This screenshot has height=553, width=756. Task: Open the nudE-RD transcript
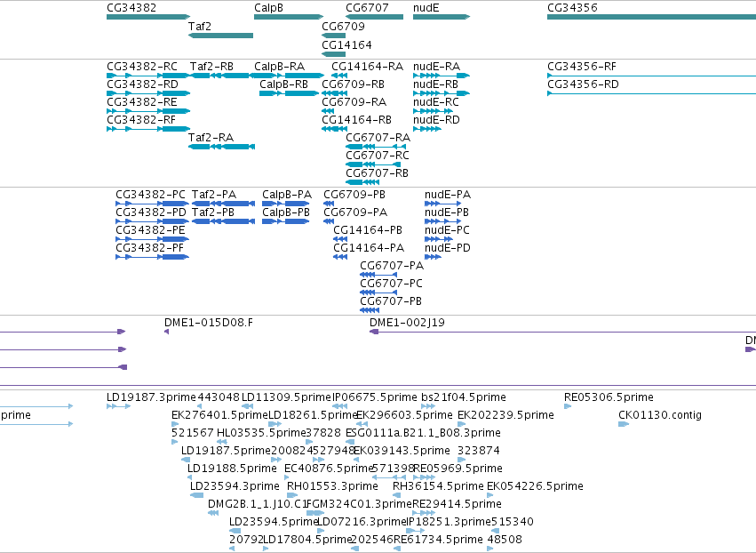pyautogui.click(x=426, y=129)
